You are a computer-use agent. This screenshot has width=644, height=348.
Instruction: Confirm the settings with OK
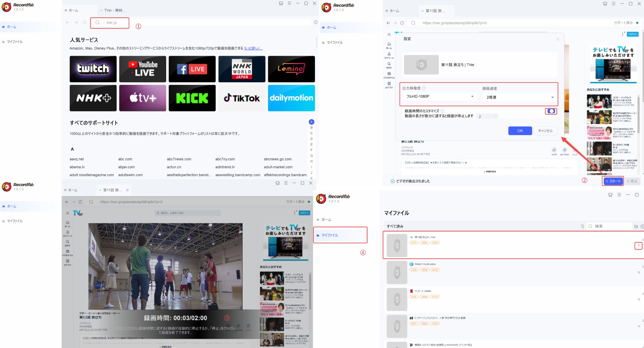pos(520,131)
